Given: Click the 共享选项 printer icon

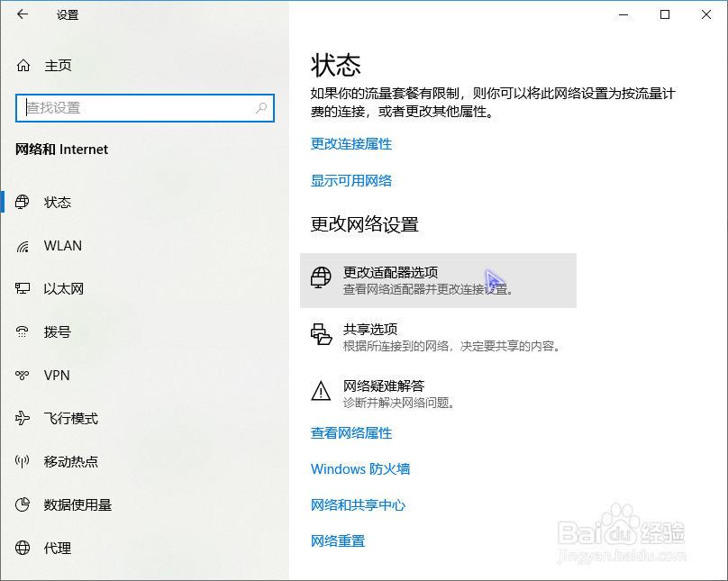Looking at the screenshot, I should coord(321,334).
